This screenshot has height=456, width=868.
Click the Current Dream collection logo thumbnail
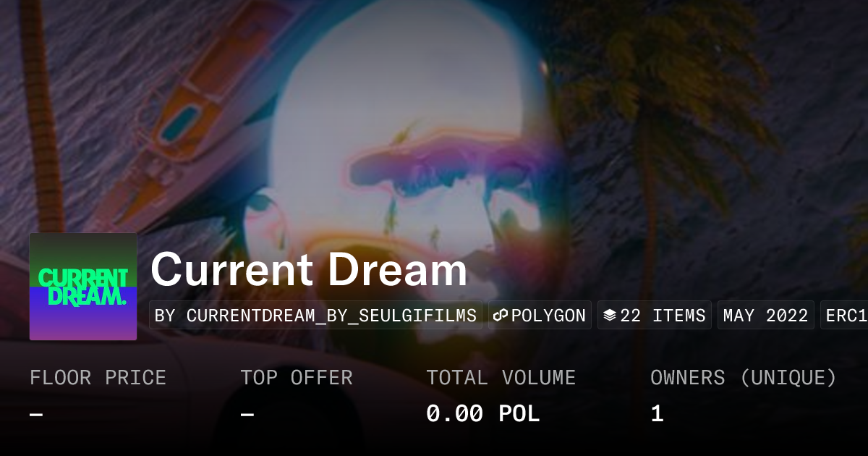pyautogui.click(x=83, y=287)
